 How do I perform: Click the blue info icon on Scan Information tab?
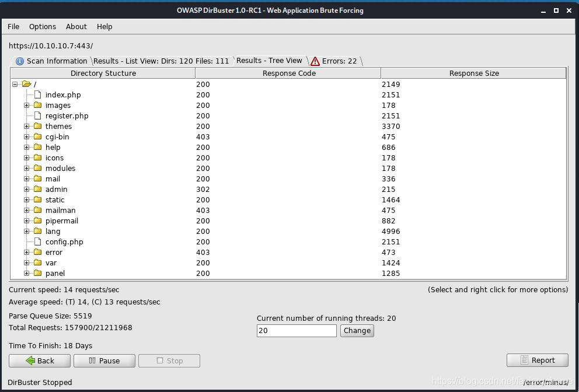coord(20,61)
